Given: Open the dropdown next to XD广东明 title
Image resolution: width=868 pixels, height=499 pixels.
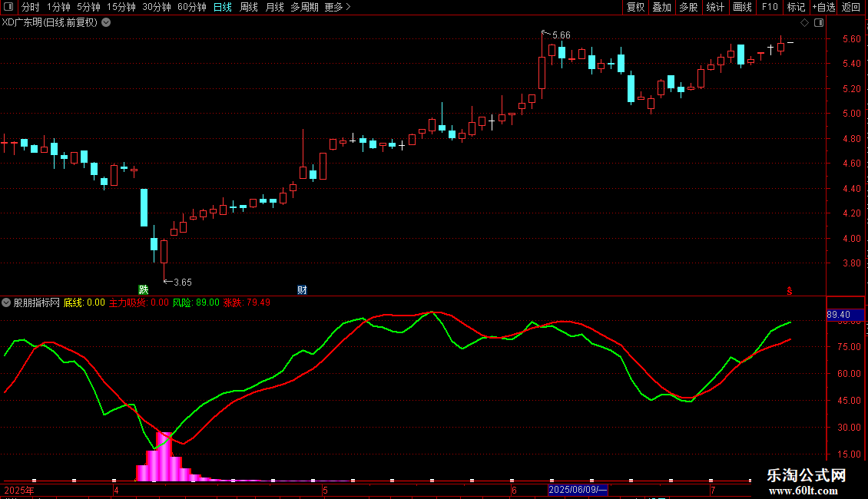Looking at the screenshot, I should pos(106,23).
